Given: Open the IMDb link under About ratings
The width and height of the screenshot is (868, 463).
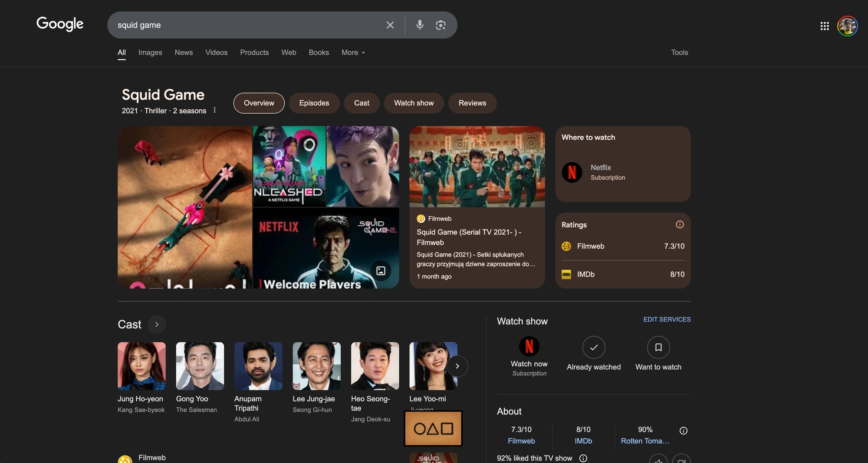Looking at the screenshot, I should click(x=583, y=441).
